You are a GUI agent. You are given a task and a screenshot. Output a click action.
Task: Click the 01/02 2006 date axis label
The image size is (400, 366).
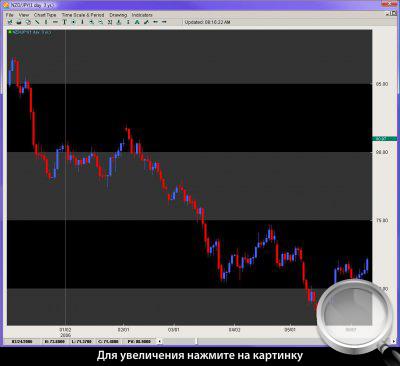pyautogui.click(x=65, y=332)
